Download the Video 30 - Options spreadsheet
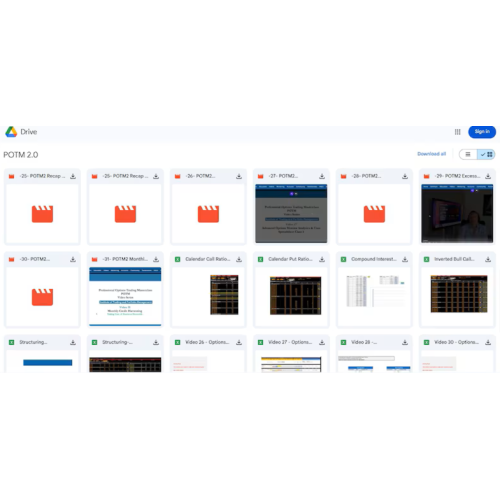This screenshot has width=500, height=500. [x=488, y=342]
